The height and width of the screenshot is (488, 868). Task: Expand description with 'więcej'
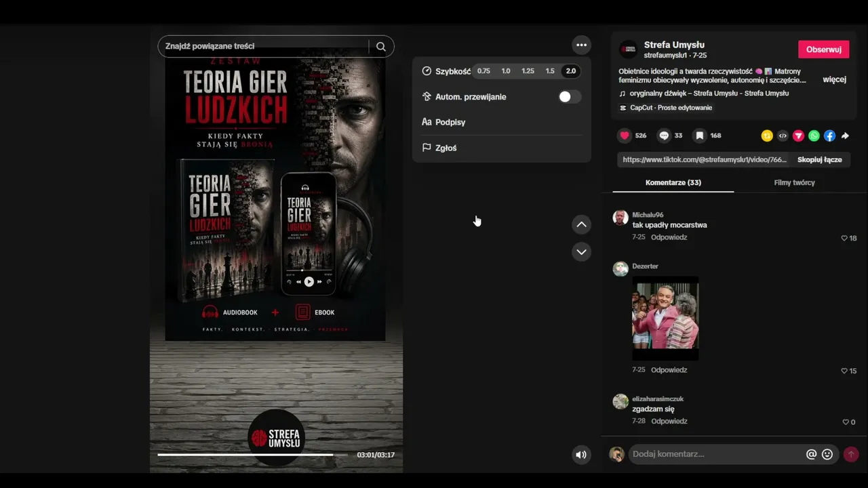pyautogui.click(x=834, y=79)
